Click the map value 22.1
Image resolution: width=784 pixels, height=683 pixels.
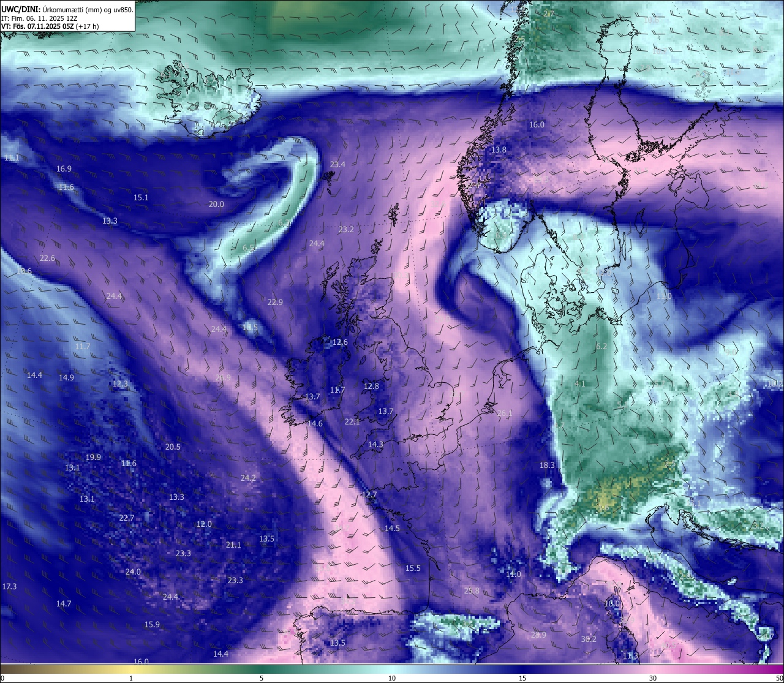352,422
